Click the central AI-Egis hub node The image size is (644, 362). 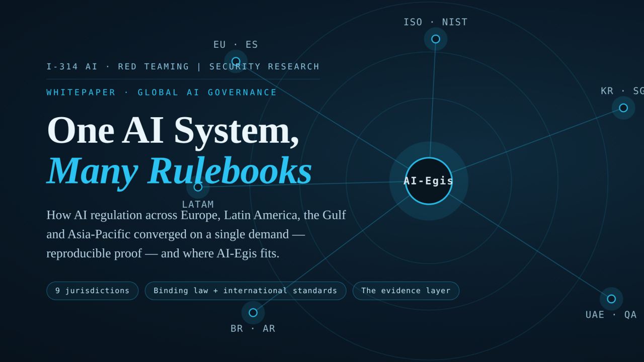coord(429,181)
